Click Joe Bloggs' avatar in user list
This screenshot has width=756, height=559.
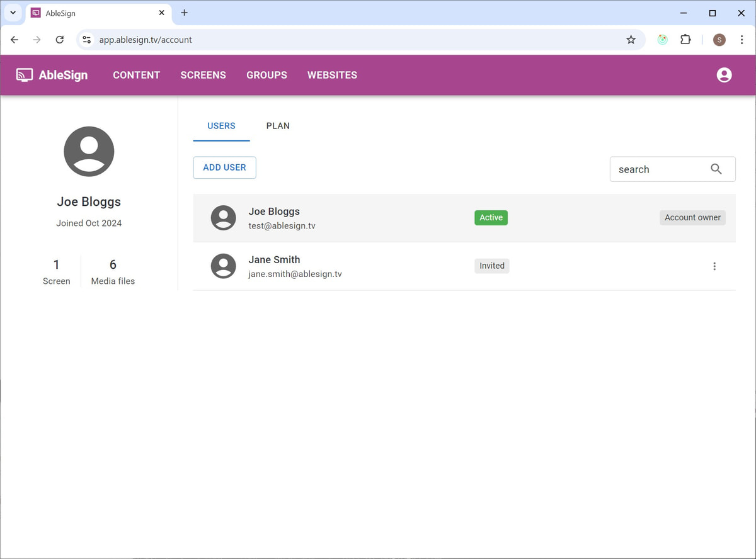click(x=223, y=218)
